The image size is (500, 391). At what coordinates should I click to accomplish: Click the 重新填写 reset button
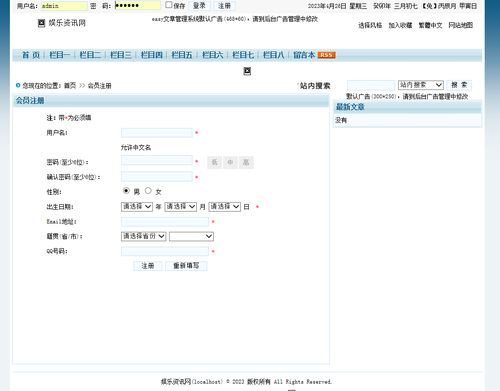(x=186, y=266)
